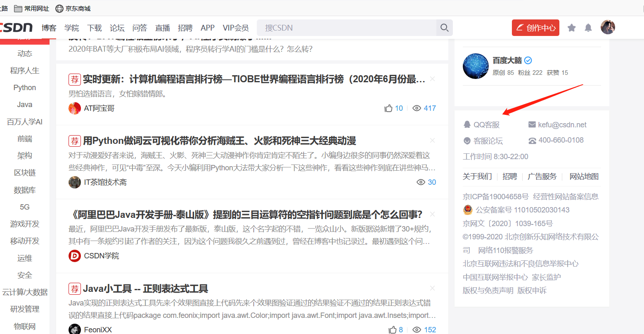Click kefu@csdn.net email link
Viewport: 644px width, 334px height.
click(x=562, y=124)
